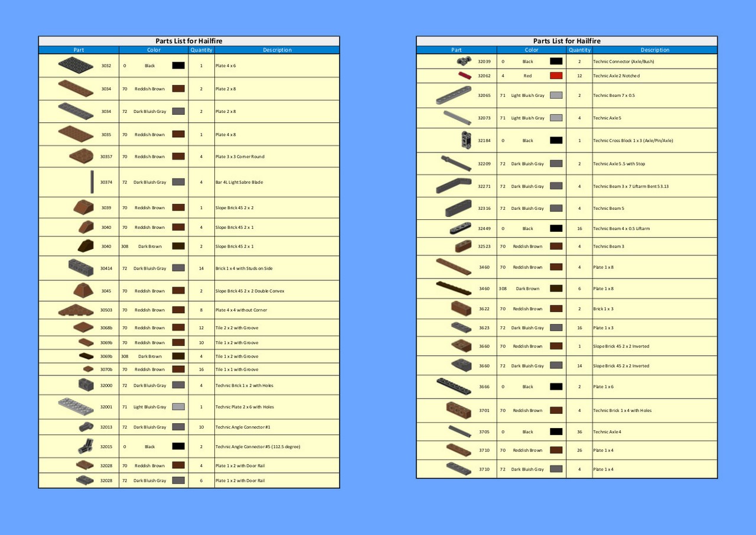Click the Plate 4 x 4 without Corner image

(76, 310)
